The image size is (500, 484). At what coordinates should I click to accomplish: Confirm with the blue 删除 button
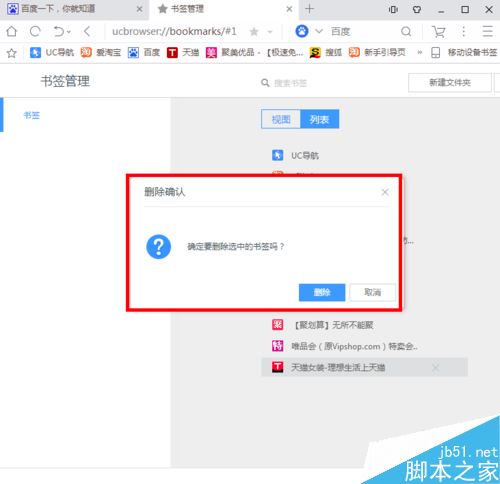tap(322, 292)
